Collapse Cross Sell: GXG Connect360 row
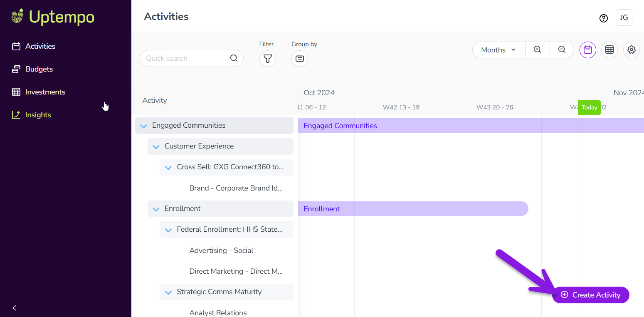This screenshot has height=317, width=644. point(168,167)
